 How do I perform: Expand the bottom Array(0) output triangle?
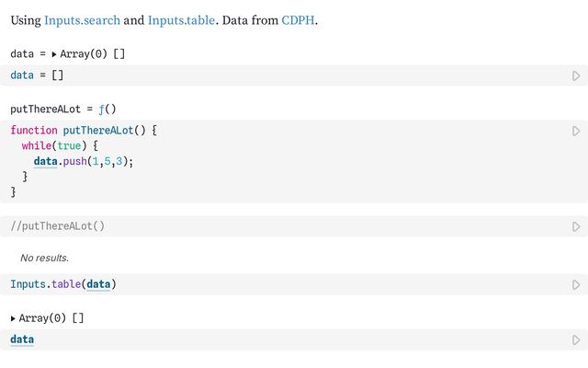[x=13, y=319]
